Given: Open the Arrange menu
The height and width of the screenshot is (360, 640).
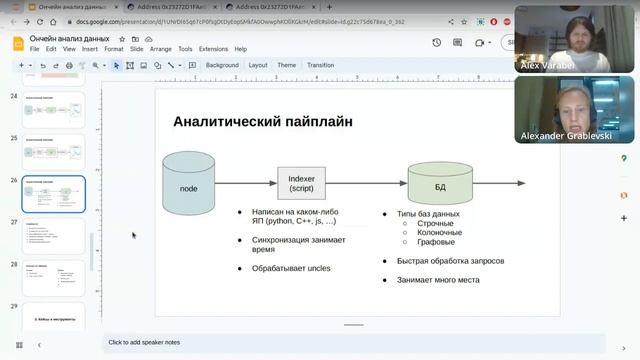Looking at the screenshot, I should (161, 49).
